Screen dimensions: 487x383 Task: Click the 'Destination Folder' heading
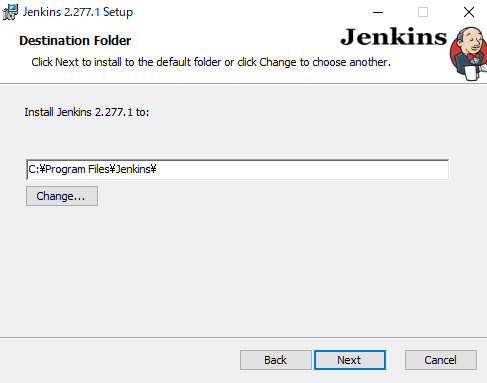coord(75,41)
